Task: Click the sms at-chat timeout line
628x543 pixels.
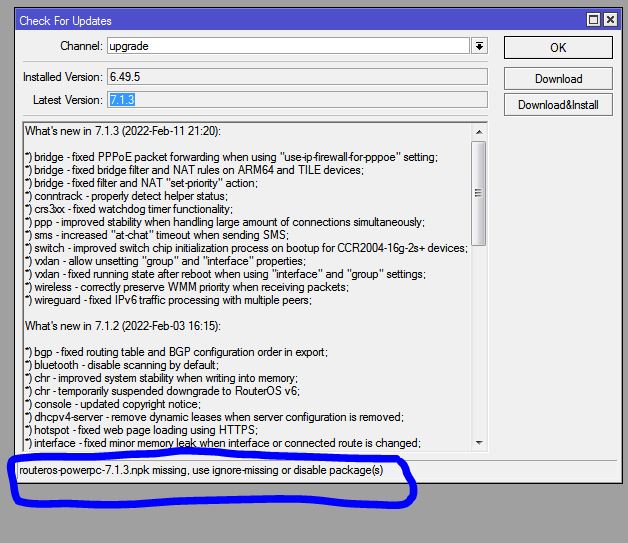Action: point(157,235)
